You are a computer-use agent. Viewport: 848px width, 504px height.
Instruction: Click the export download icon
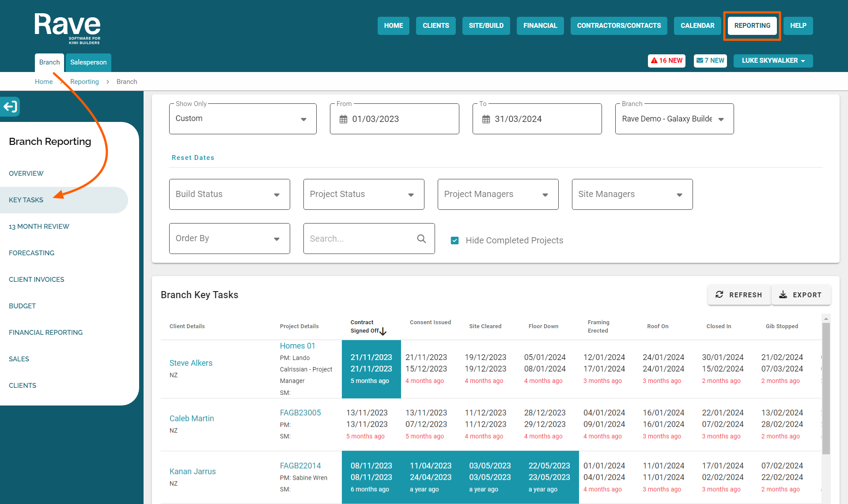click(783, 295)
